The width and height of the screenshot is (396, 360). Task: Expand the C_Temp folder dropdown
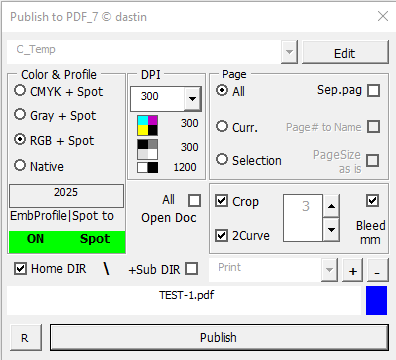click(x=289, y=52)
